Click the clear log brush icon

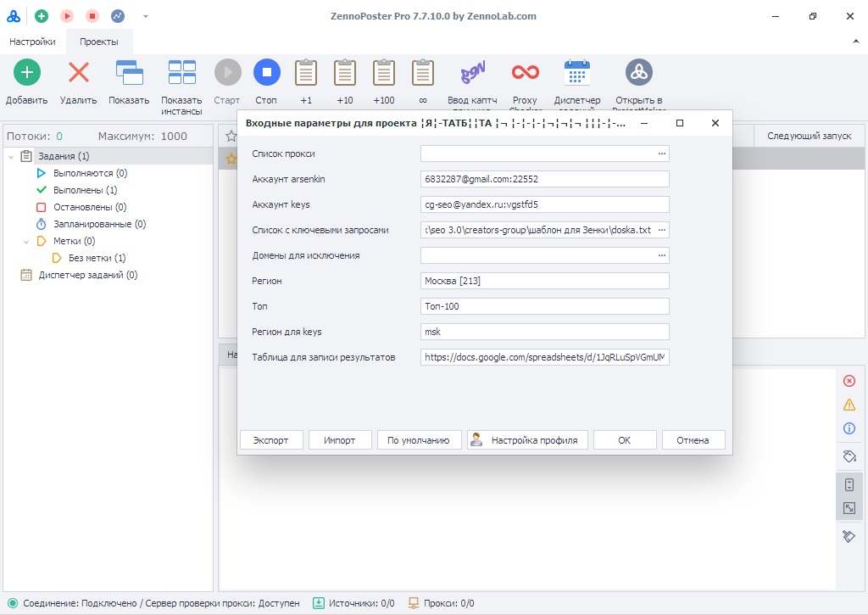[x=849, y=536]
